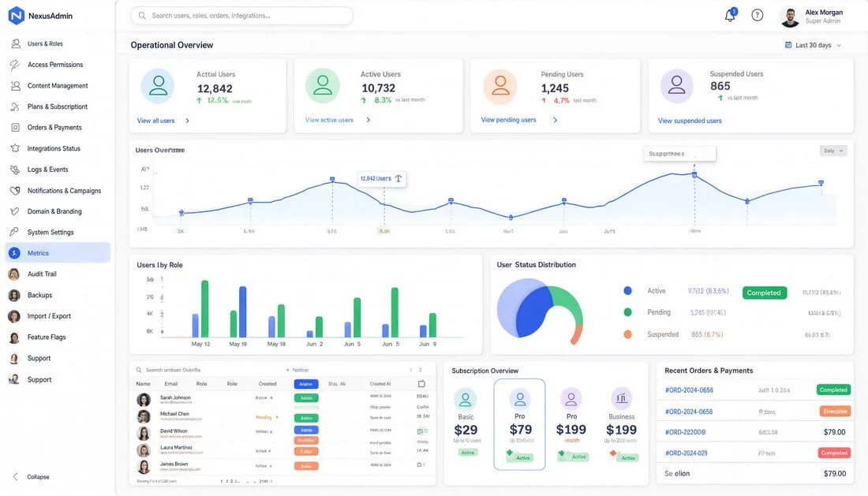868x496 pixels.
Task: Click View active users link
Action: pyautogui.click(x=329, y=120)
